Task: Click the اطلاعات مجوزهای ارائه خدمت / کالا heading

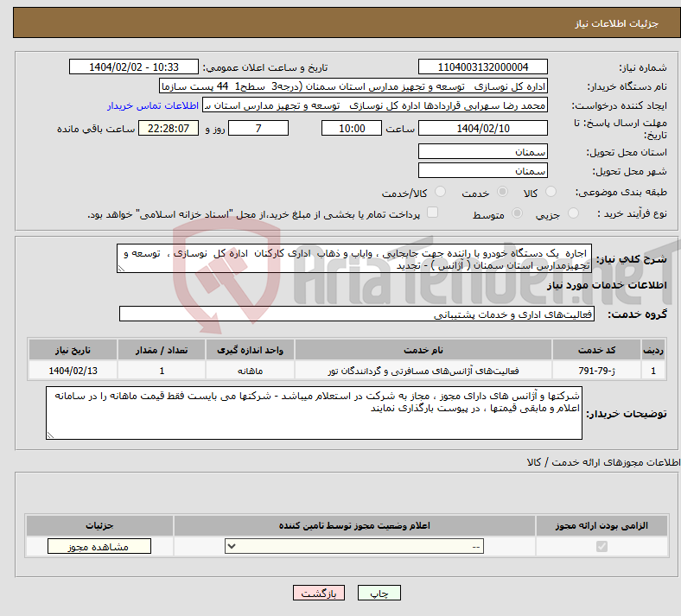Action: click(604, 462)
